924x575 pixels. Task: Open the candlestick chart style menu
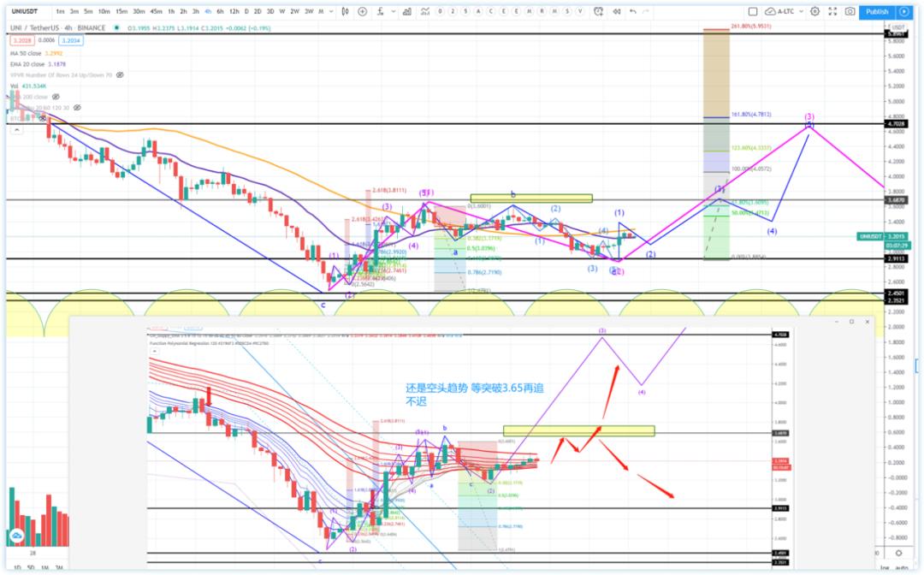346,11
